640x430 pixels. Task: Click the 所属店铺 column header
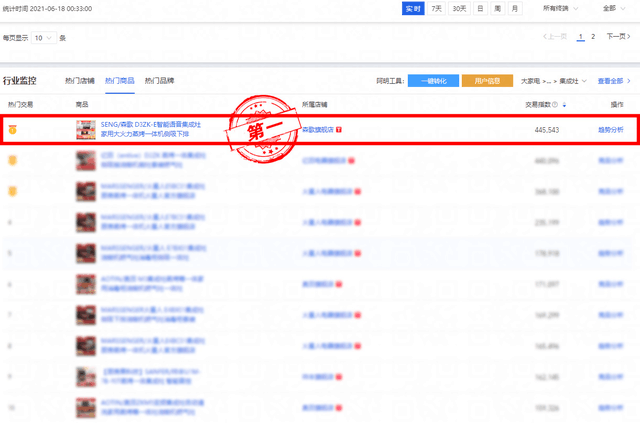click(314, 105)
